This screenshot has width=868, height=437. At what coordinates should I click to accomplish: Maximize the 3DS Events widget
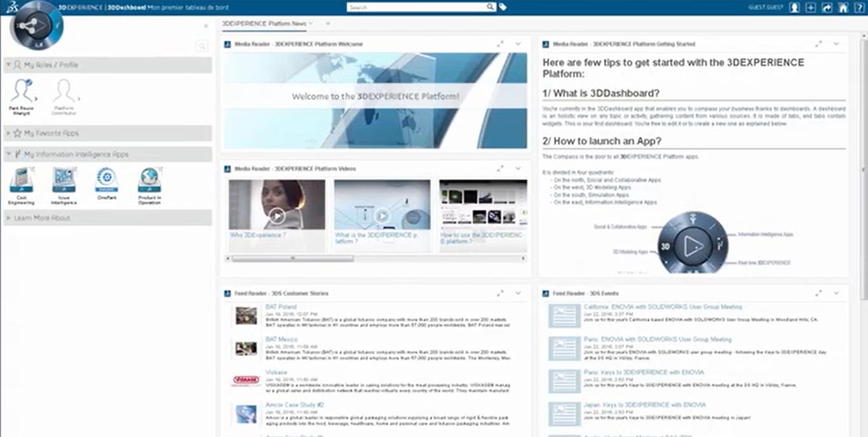(819, 293)
